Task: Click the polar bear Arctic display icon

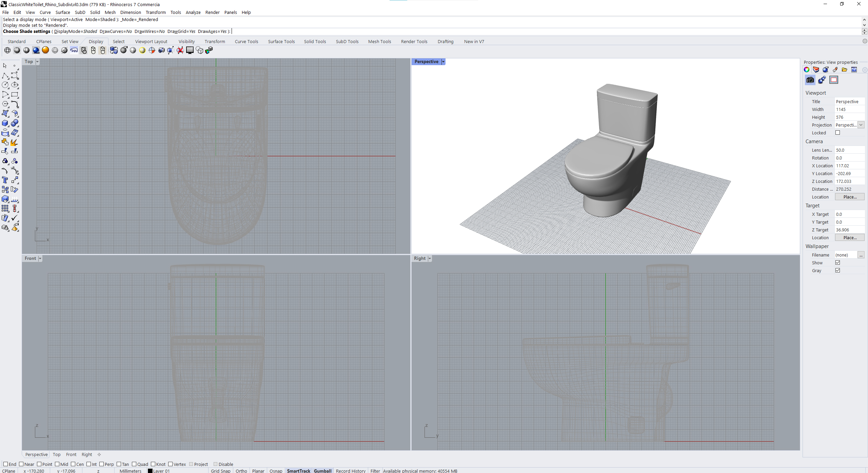Action: point(74,50)
